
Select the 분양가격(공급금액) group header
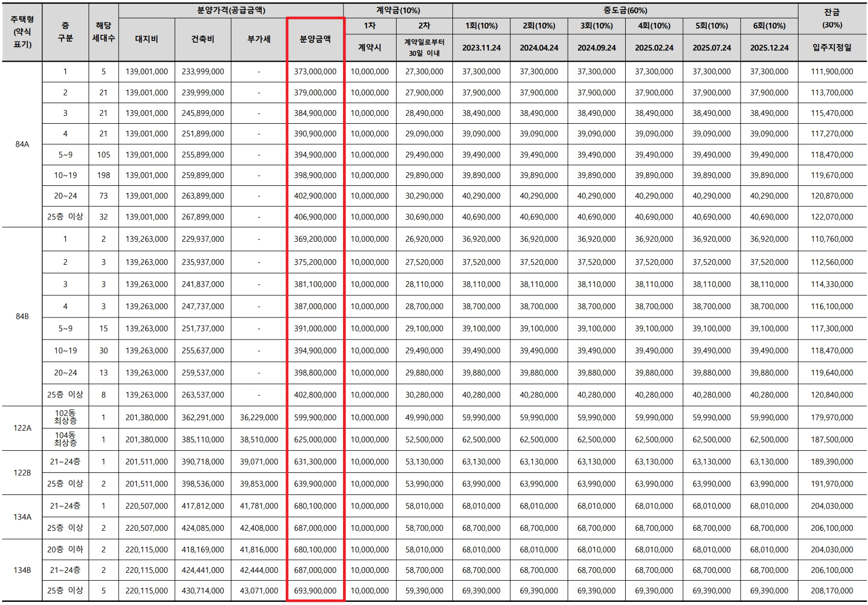[x=231, y=11]
